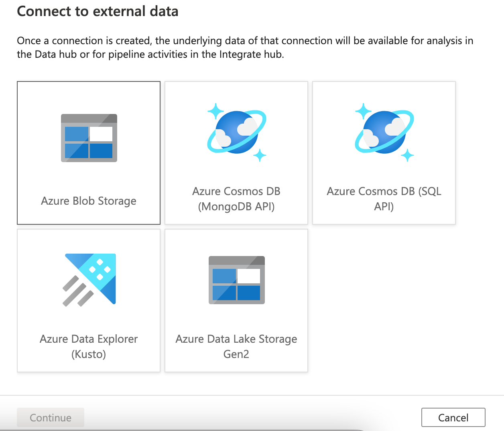
Task: Choose the Azure Cosmos DB (MongoDB API) connector
Action: 236,152
